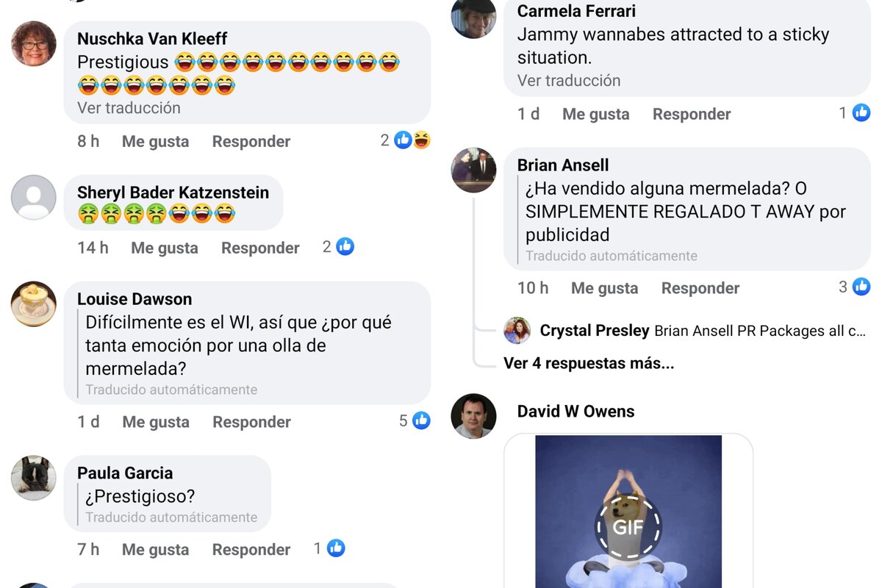This screenshot has width=882, height=588.
Task: Play David W Owens's GIF
Action: tap(628, 527)
